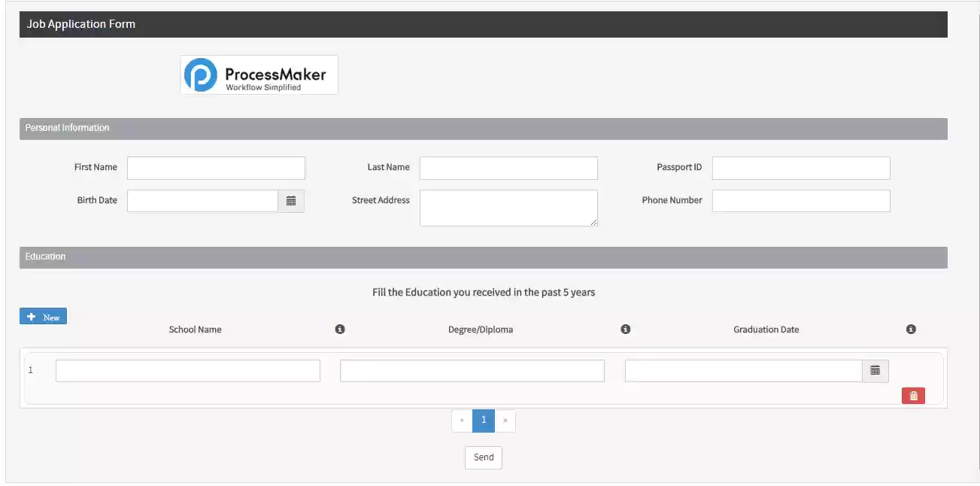Click the Birth Date input field
Viewport: 980px width, 486px height.
[x=202, y=201]
